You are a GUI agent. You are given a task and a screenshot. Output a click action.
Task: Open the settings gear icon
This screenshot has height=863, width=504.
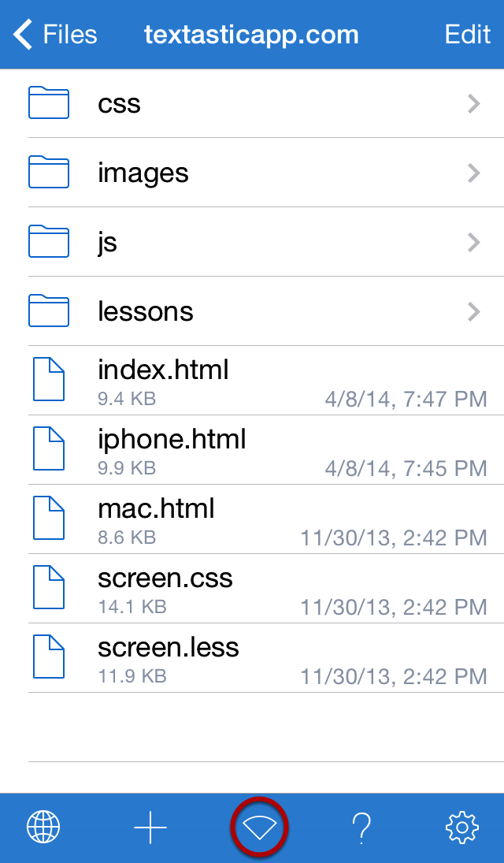coord(462,827)
